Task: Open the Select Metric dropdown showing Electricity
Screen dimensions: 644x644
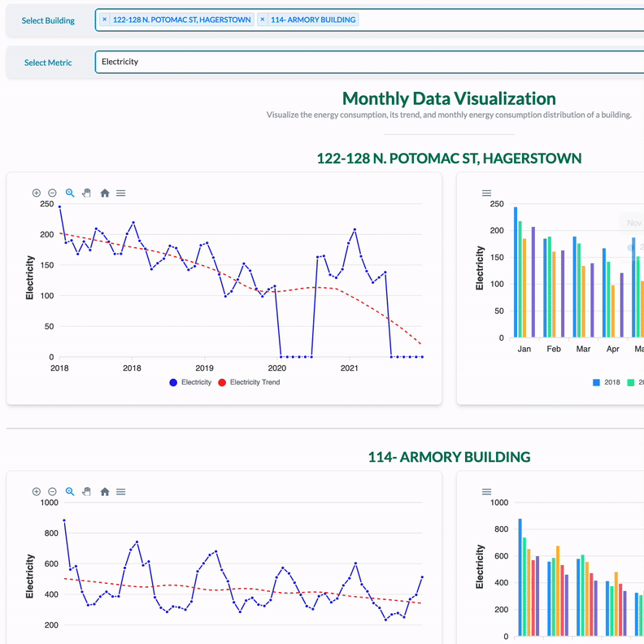Action: (366, 62)
